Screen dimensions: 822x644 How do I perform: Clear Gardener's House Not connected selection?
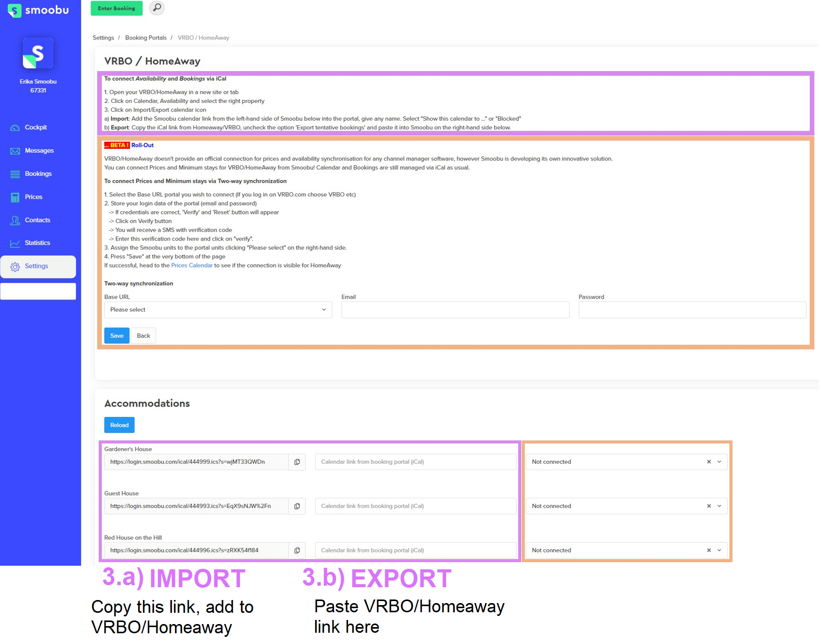point(709,462)
